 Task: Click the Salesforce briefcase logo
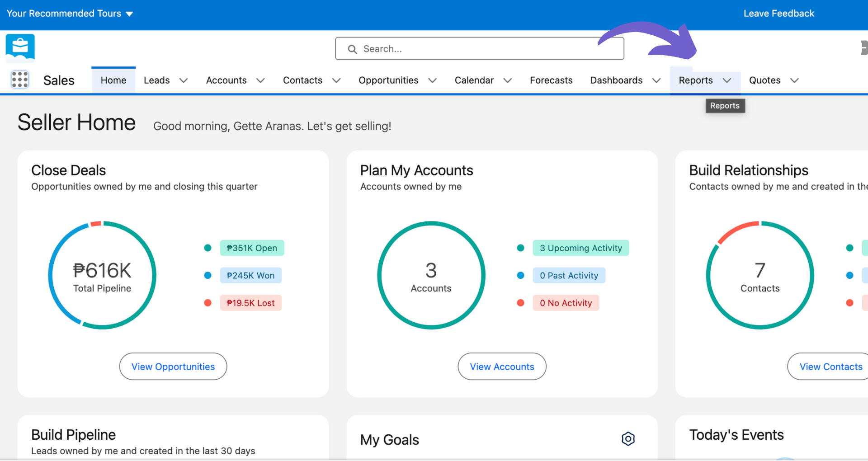pyautogui.click(x=20, y=47)
